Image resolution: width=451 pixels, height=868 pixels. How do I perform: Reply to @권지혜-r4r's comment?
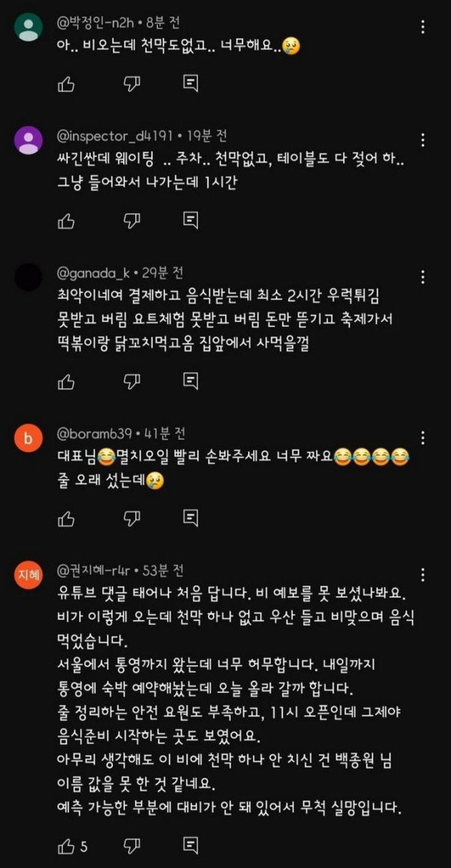pos(190,845)
